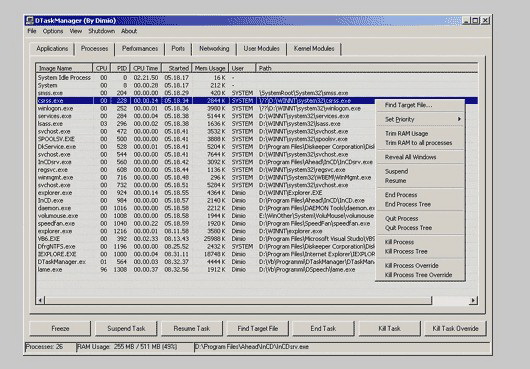Sort by Image Name column header
The image size is (530, 369).
(x=64, y=68)
